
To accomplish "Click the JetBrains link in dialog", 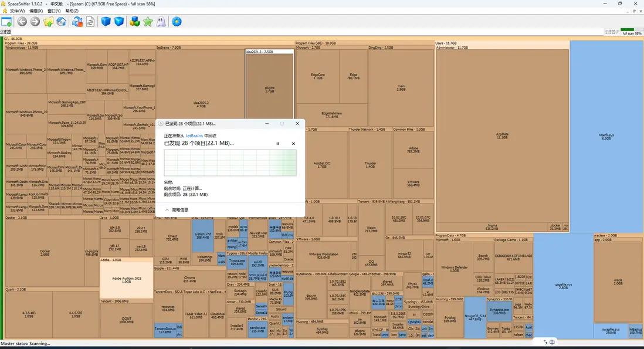I will coord(194,136).
